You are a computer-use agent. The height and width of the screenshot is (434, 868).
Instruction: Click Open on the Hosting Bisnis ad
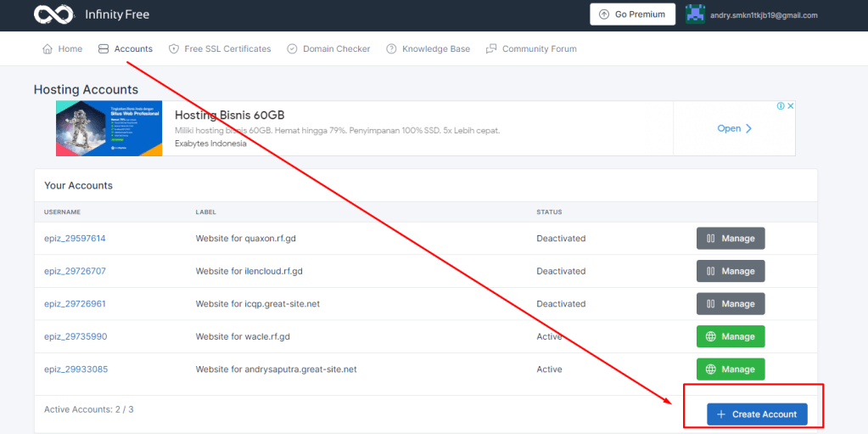(734, 129)
